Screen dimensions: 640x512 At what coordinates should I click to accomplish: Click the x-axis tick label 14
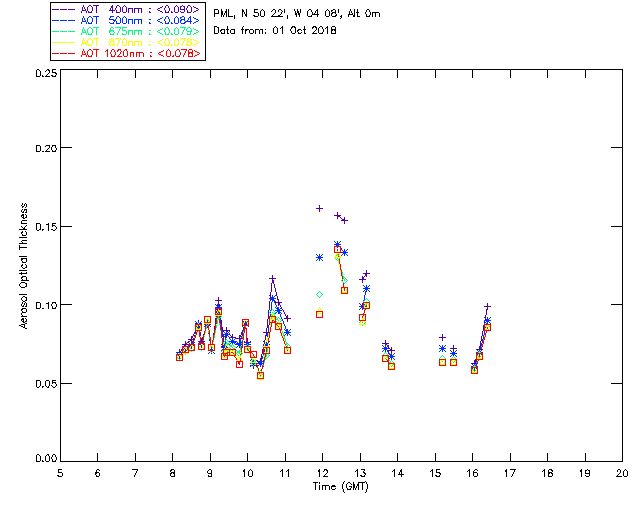(x=398, y=473)
